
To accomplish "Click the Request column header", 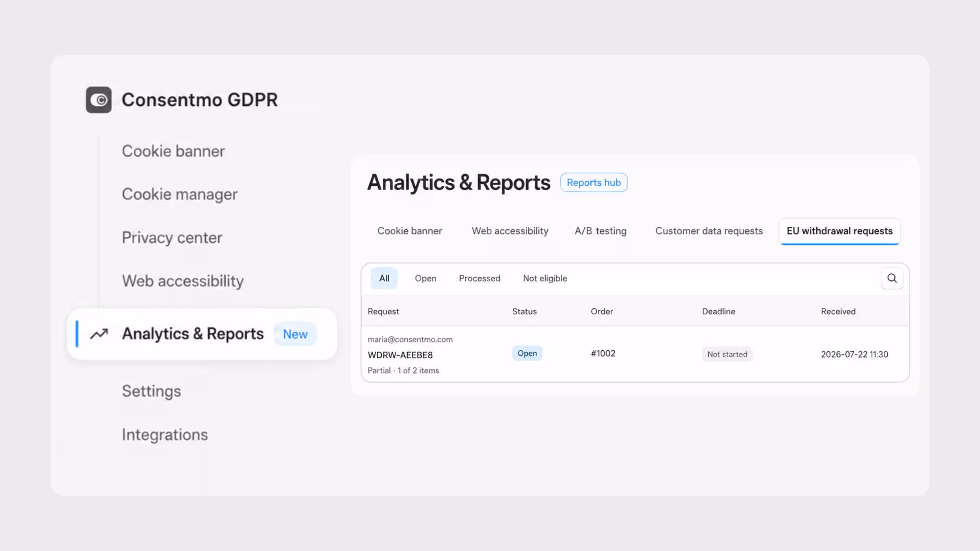I will click(x=383, y=311).
